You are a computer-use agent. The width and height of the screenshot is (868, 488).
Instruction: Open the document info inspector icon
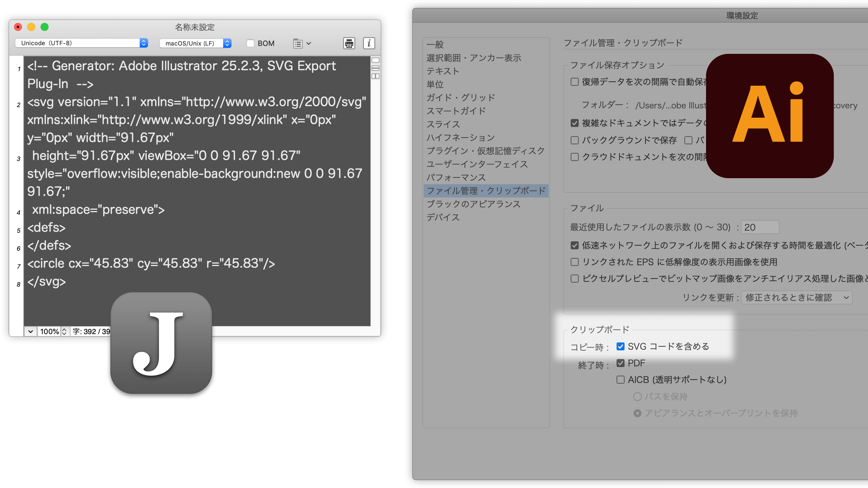(x=369, y=43)
